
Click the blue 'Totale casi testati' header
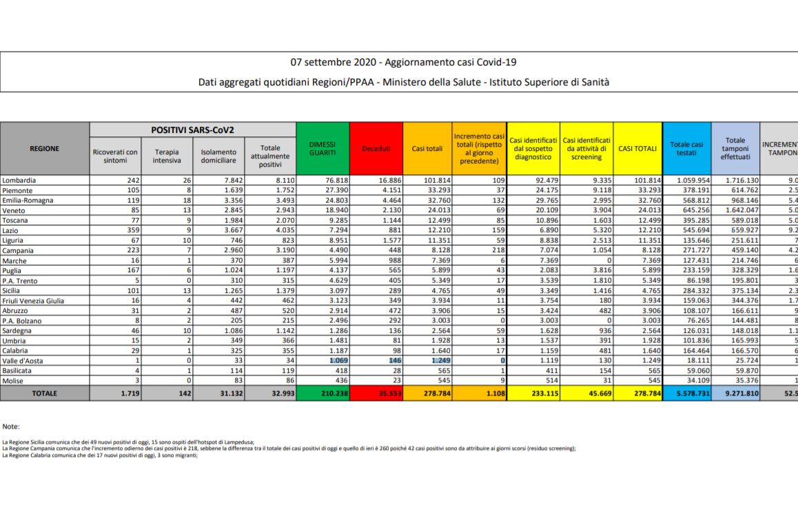tap(686, 148)
